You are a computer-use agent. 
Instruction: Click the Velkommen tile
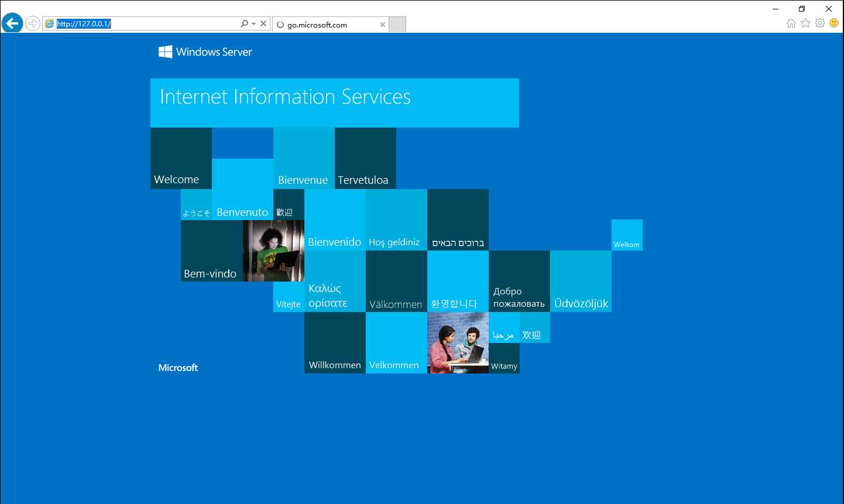(396, 342)
